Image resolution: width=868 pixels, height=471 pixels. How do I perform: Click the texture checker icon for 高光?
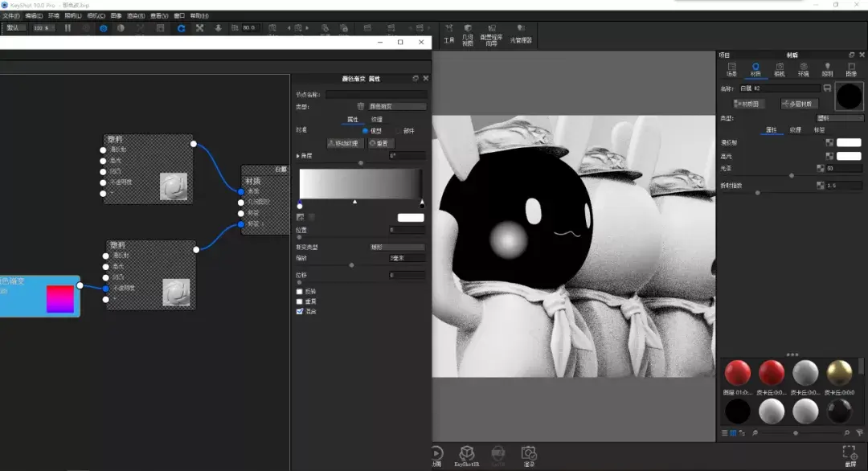829,156
